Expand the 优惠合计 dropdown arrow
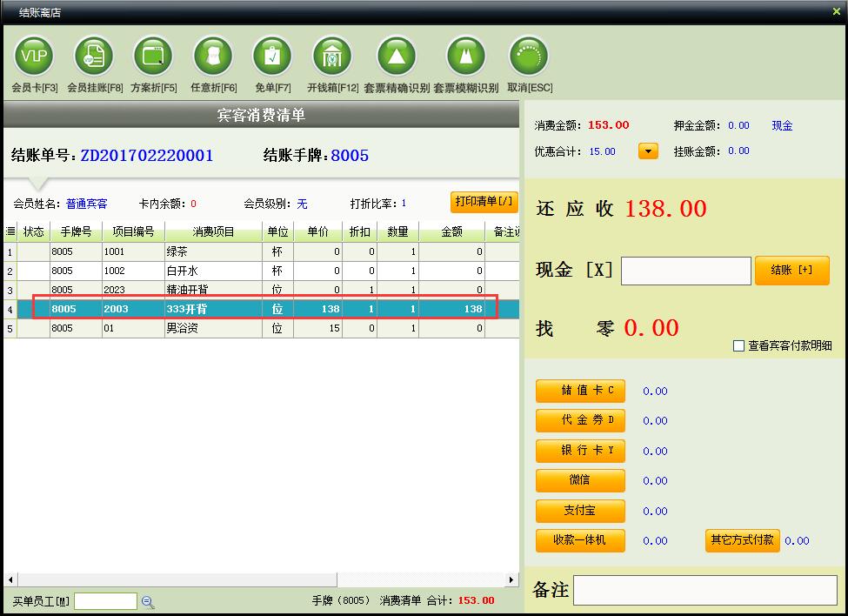The height and width of the screenshot is (616, 848). tap(648, 151)
